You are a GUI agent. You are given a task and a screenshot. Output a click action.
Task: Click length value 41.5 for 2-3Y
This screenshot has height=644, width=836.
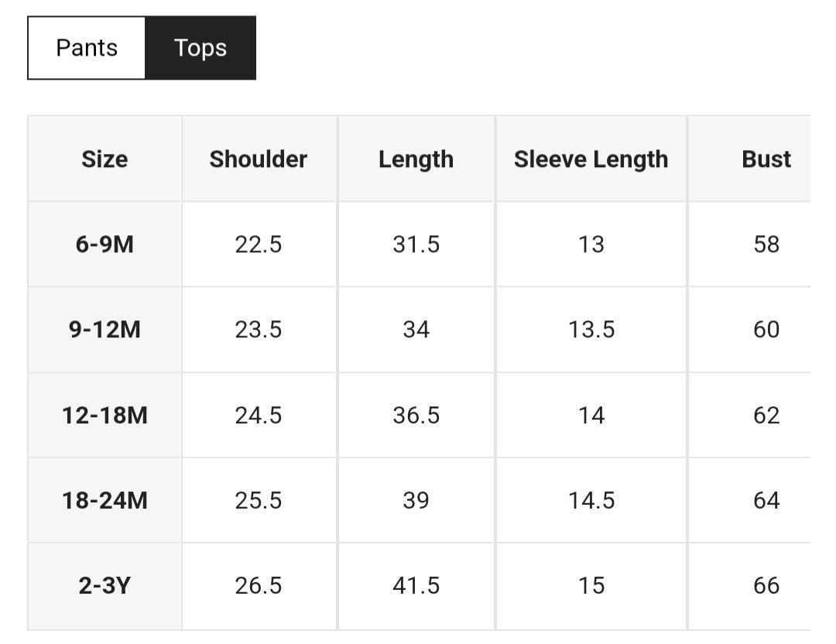416,586
